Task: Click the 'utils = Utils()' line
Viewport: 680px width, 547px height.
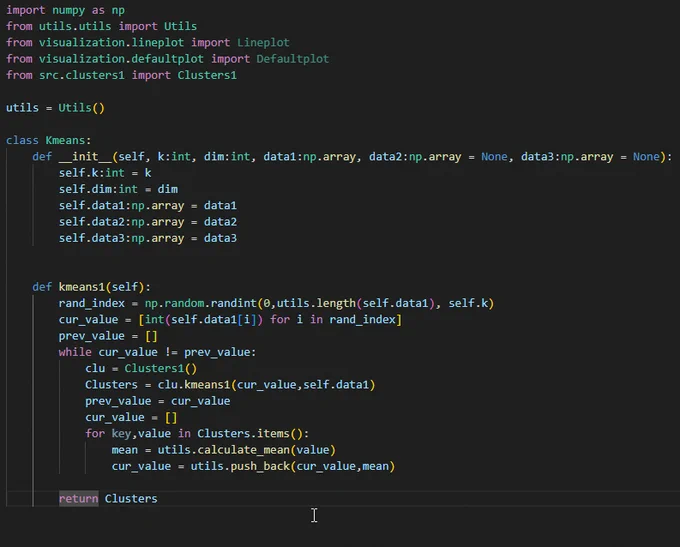Action: pyautogui.click(x=56, y=108)
